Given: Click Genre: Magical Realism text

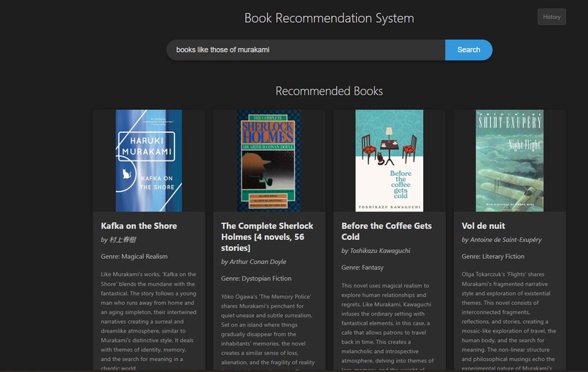Looking at the screenshot, I should 134,257.
